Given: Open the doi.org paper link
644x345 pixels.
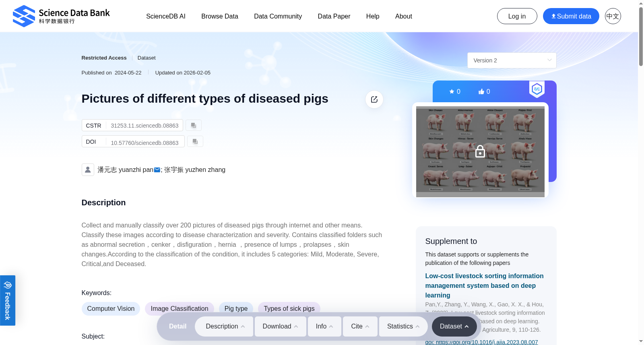Looking at the screenshot, I should (481, 342).
